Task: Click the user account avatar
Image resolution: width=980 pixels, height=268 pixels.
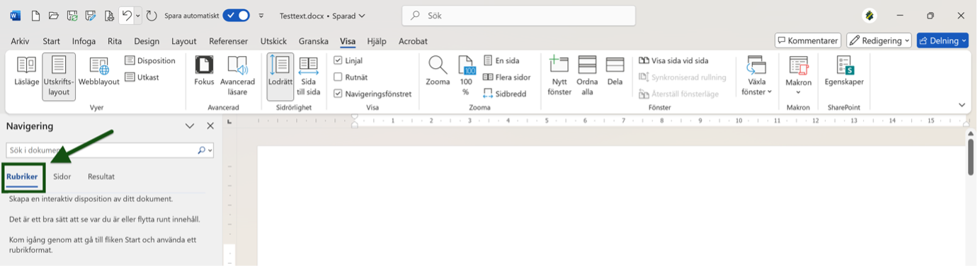Action: tap(870, 16)
